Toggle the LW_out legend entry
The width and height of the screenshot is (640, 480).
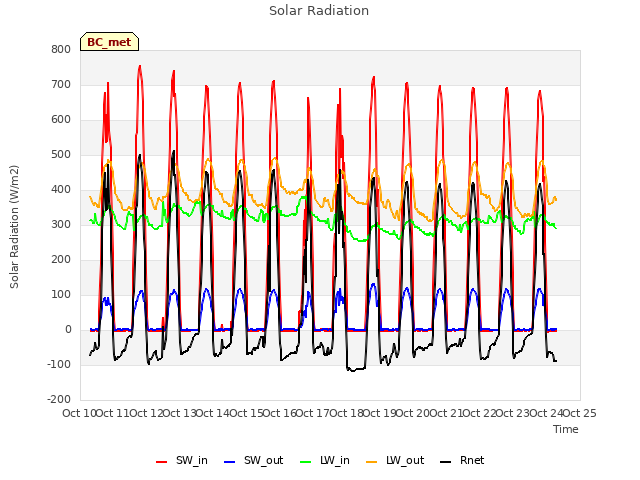point(395,460)
